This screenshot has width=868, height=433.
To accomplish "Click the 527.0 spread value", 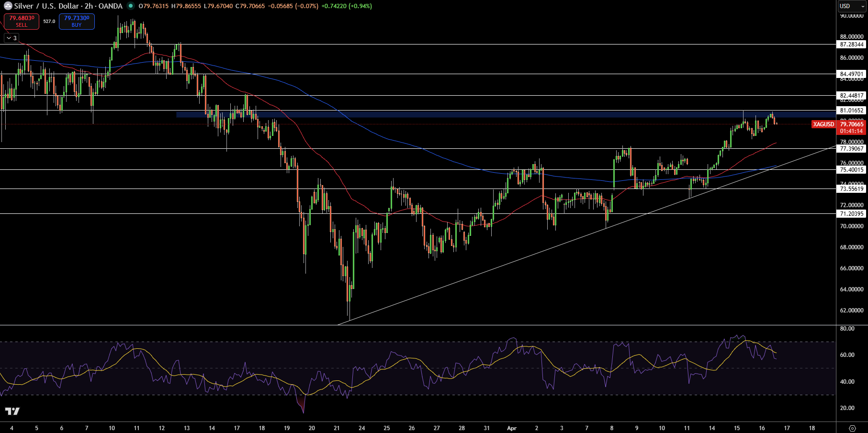I will tap(49, 22).
